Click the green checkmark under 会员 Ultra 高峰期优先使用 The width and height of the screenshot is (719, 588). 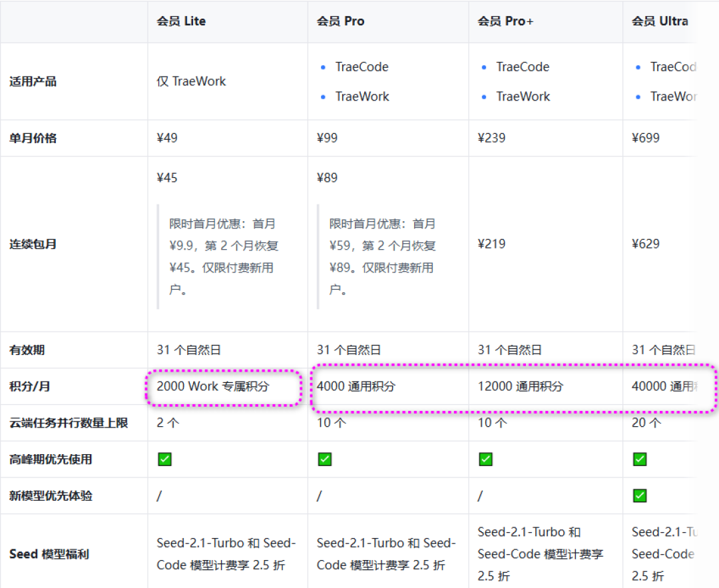click(x=640, y=459)
